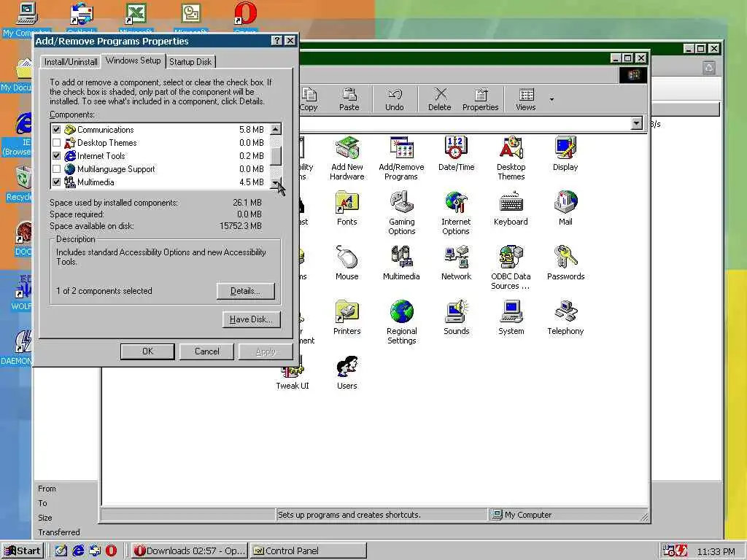Image resolution: width=747 pixels, height=560 pixels.
Task: Select the Windows Setup tab
Action: (133, 61)
